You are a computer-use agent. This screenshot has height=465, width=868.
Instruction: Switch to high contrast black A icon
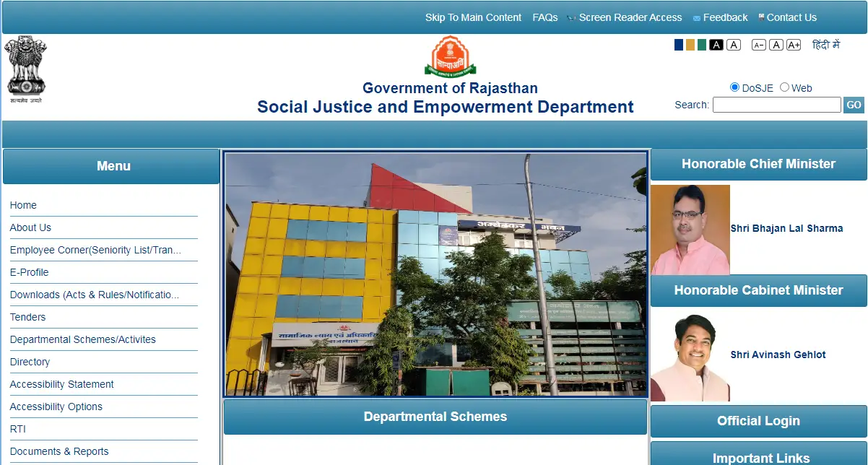716,45
